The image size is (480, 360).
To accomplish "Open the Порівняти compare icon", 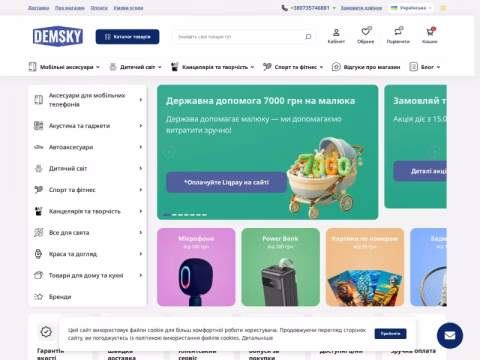I will [x=398, y=31].
